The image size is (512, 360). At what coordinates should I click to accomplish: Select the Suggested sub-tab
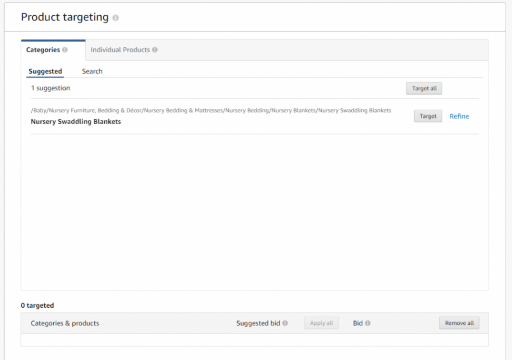pos(45,71)
